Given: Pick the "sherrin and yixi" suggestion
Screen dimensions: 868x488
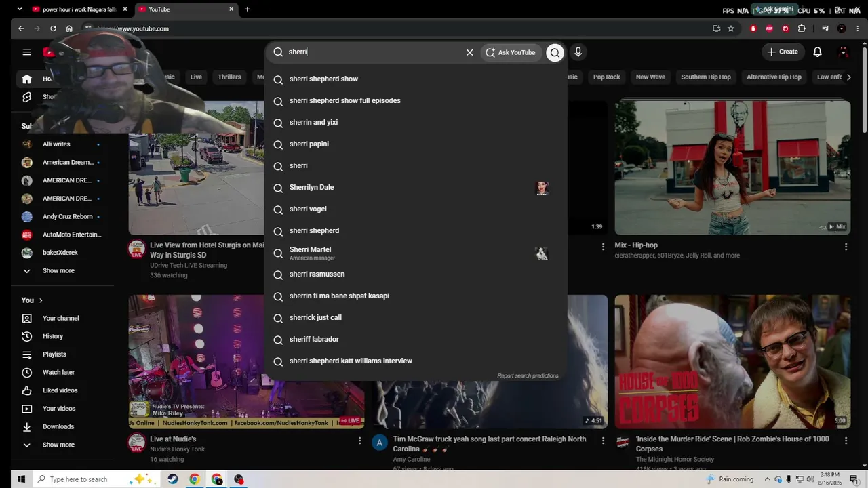Looking at the screenshot, I should (x=416, y=123).
